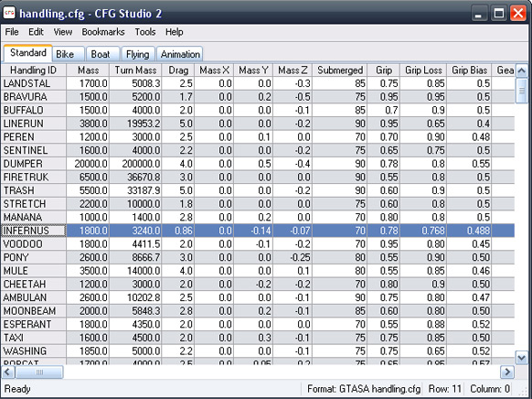The height and width of the screenshot is (399, 532).
Task: Click the Handling ID column header
Action: click(33, 70)
